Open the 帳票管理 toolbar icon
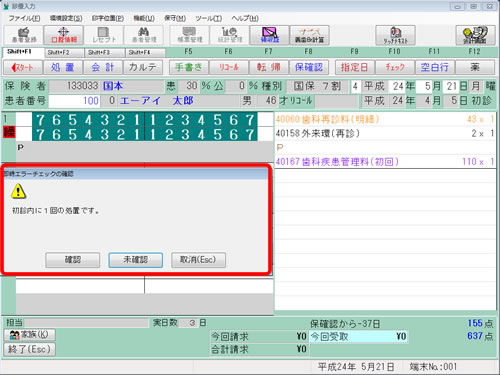The height and width of the screenshot is (375, 500). (189, 35)
